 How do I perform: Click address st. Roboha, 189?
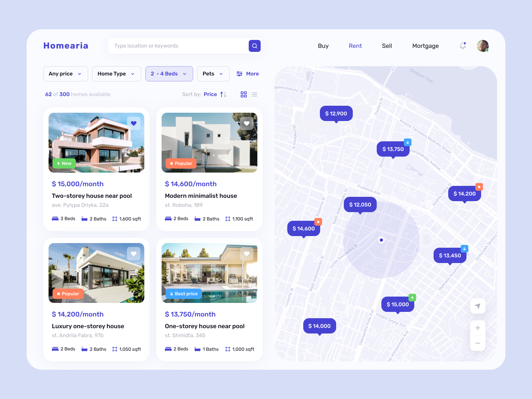coord(184,205)
